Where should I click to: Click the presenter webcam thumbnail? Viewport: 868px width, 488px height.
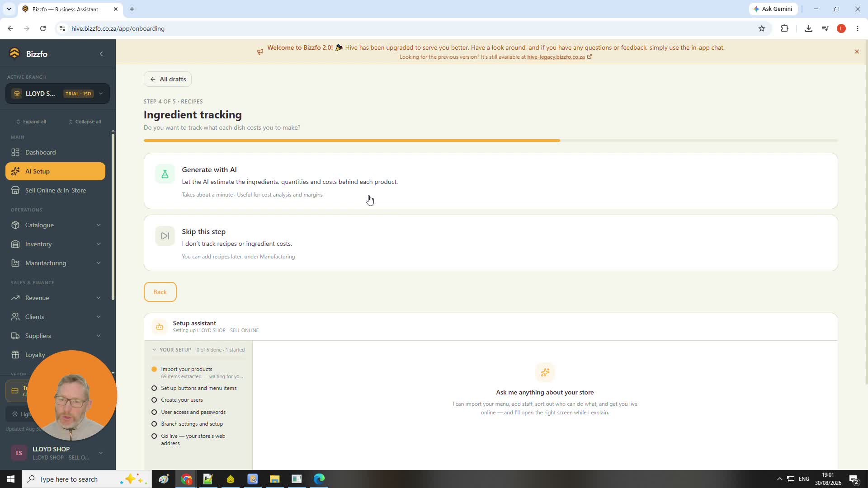(72, 395)
